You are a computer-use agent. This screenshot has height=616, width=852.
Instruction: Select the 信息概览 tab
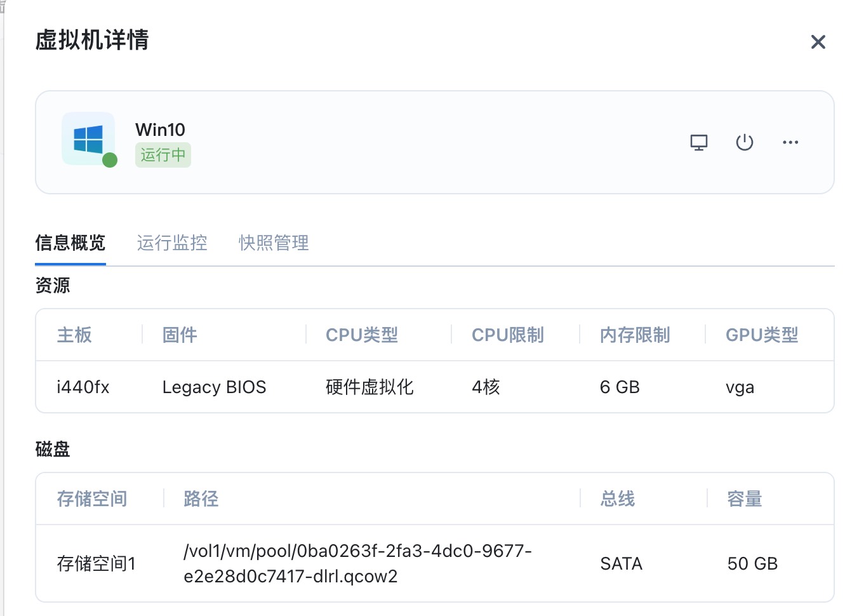click(70, 243)
